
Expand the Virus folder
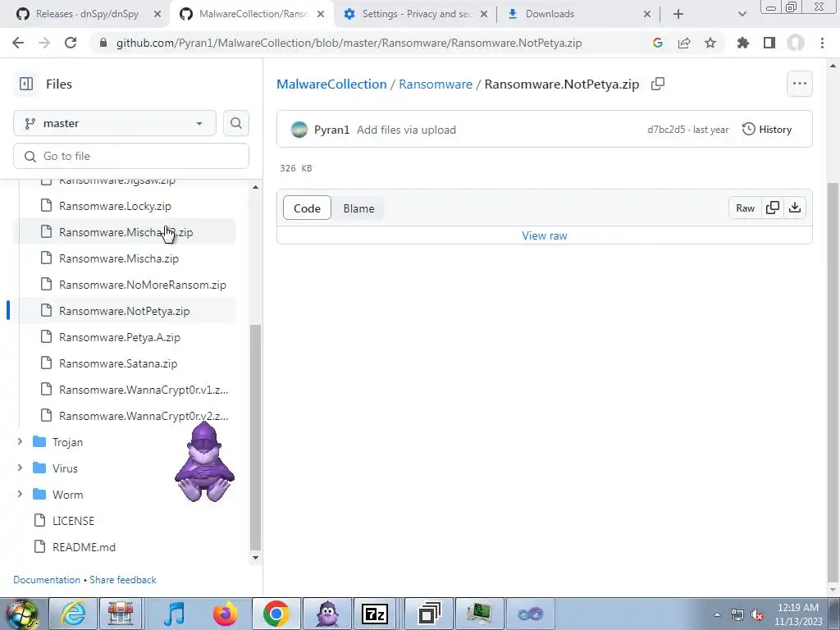pyautogui.click(x=20, y=468)
